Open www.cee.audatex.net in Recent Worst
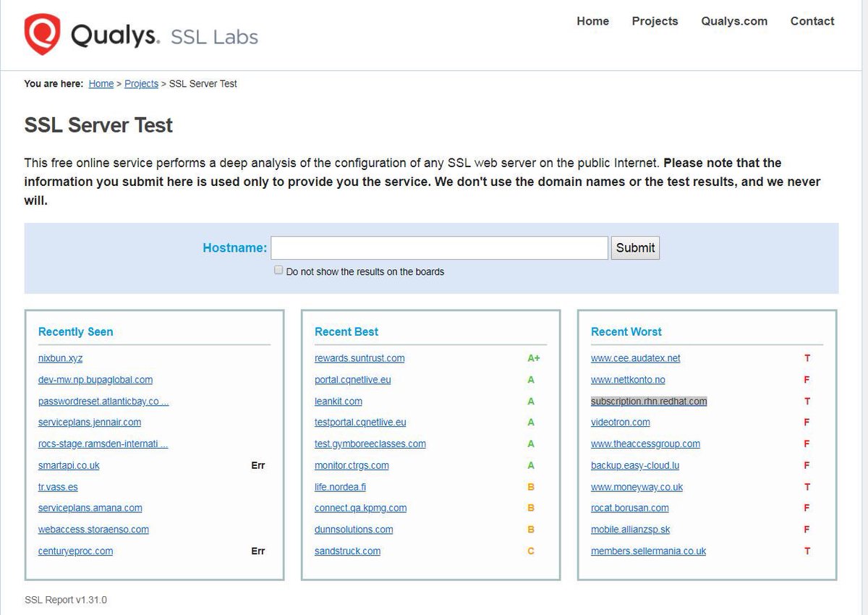868x615 pixels. coord(636,358)
